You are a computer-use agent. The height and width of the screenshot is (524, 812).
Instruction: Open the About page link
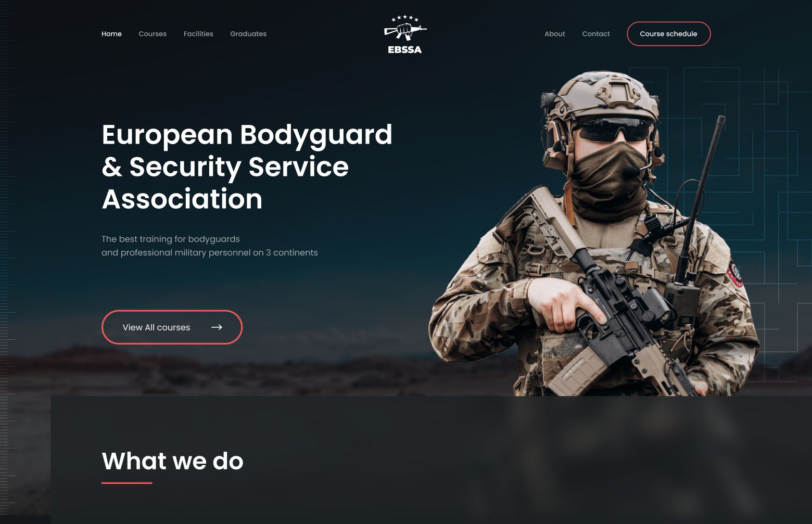(554, 34)
